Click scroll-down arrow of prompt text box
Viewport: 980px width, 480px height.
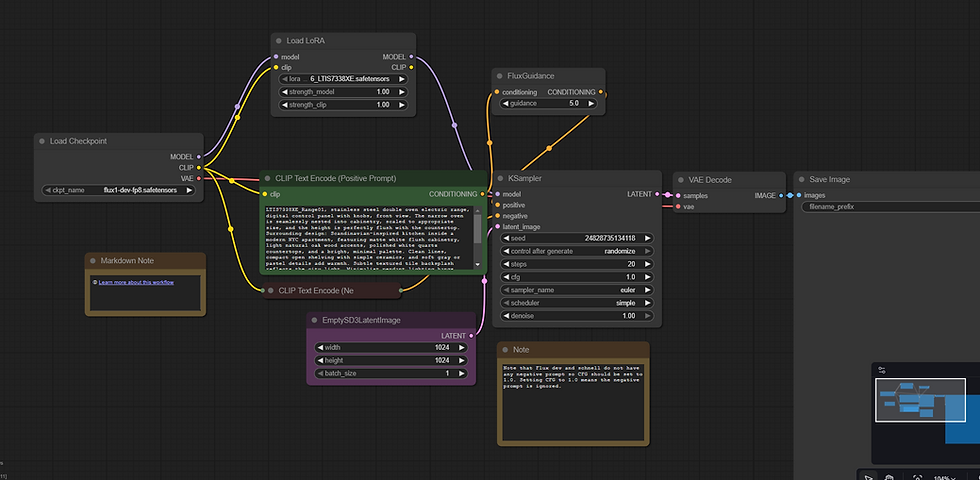point(478,265)
